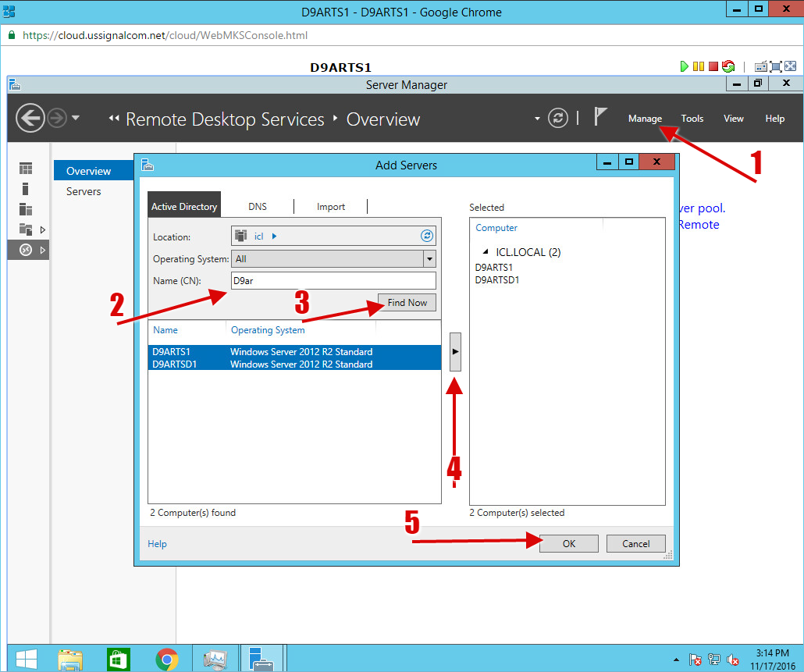Image resolution: width=804 pixels, height=672 pixels.
Task: Click the Server Manager forward arrow
Action: (x=57, y=119)
